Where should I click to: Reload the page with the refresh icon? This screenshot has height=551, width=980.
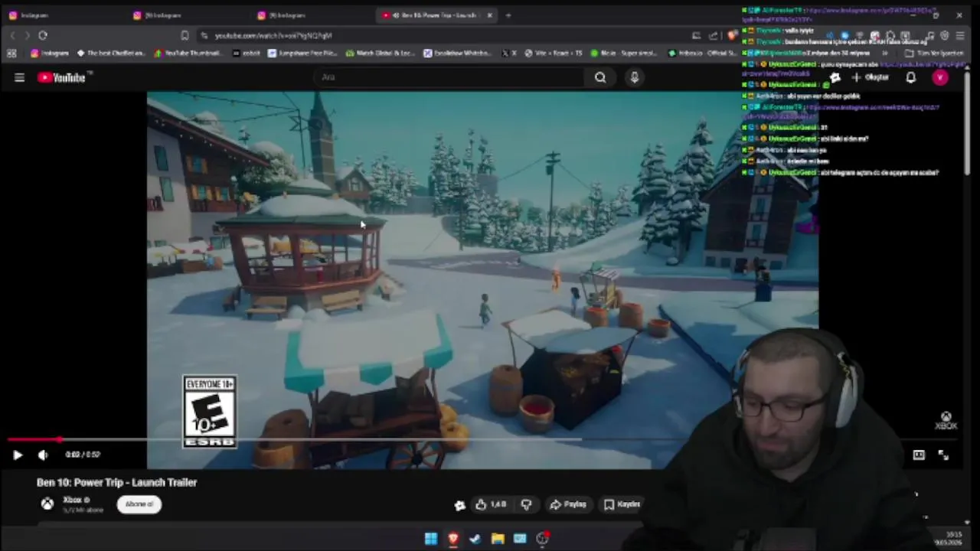(43, 35)
